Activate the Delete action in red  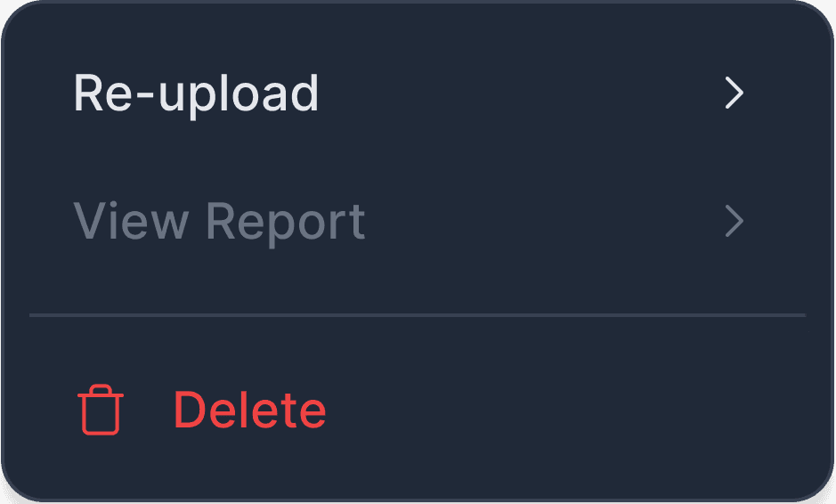tap(418, 410)
